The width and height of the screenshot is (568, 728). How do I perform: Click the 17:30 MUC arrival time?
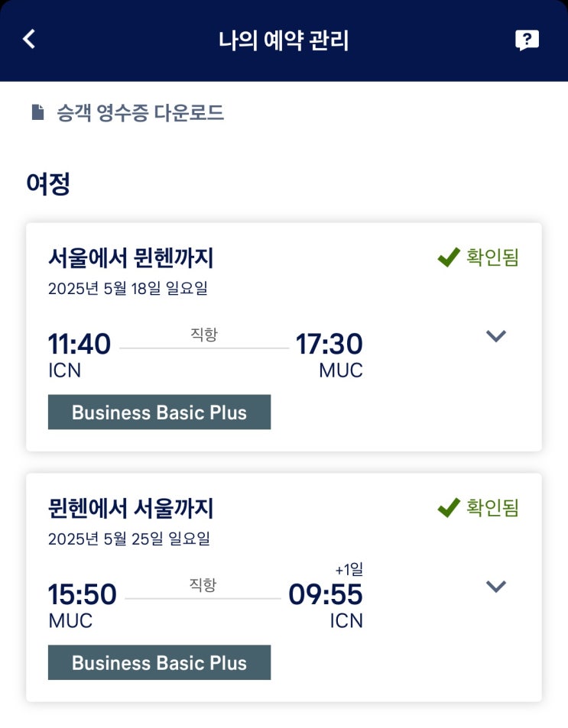[329, 345]
